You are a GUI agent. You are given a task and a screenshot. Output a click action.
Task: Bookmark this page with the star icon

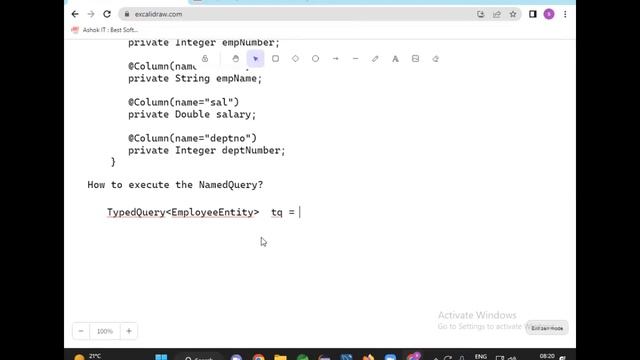pos(513,14)
